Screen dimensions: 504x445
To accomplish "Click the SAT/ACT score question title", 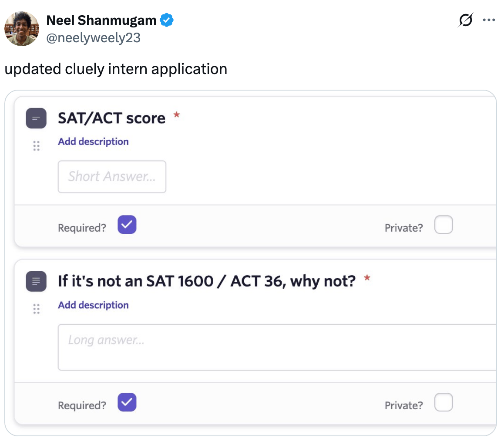I will (x=111, y=118).
